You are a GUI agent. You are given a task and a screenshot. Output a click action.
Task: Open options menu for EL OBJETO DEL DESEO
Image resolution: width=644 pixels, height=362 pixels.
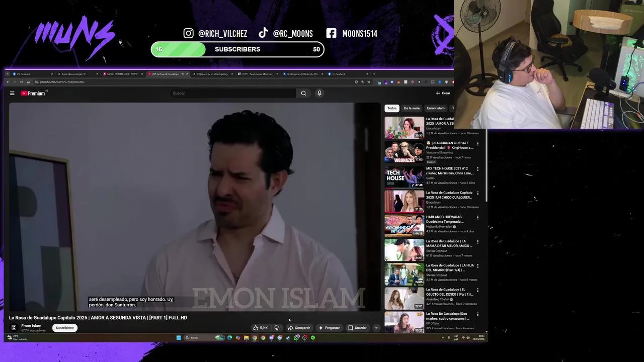coord(478,290)
